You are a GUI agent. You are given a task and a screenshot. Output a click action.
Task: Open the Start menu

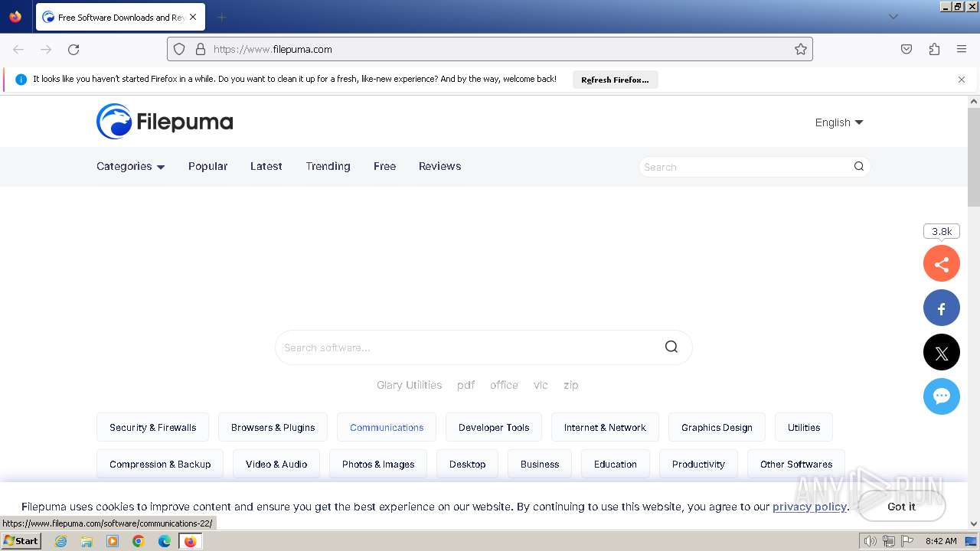pyautogui.click(x=21, y=540)
